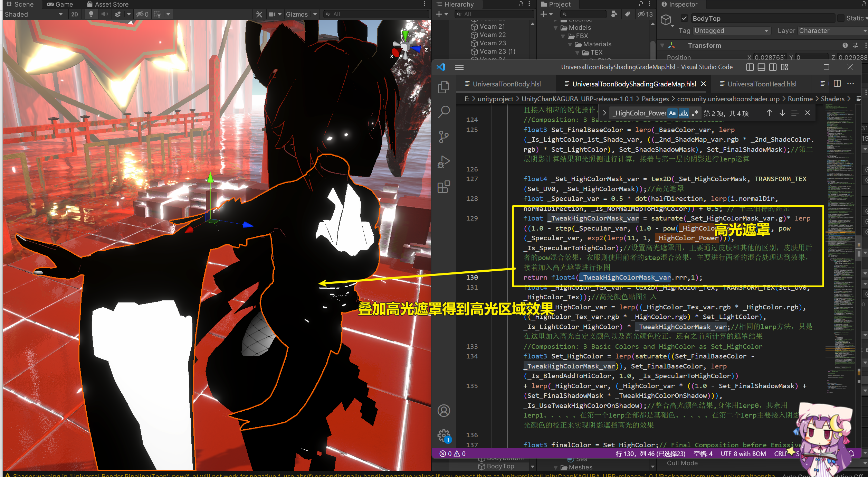Click the Shaders breadcrumb in VS Code
Image resolution: width=868 pixels, height=477 pixels.
point(832,99)
